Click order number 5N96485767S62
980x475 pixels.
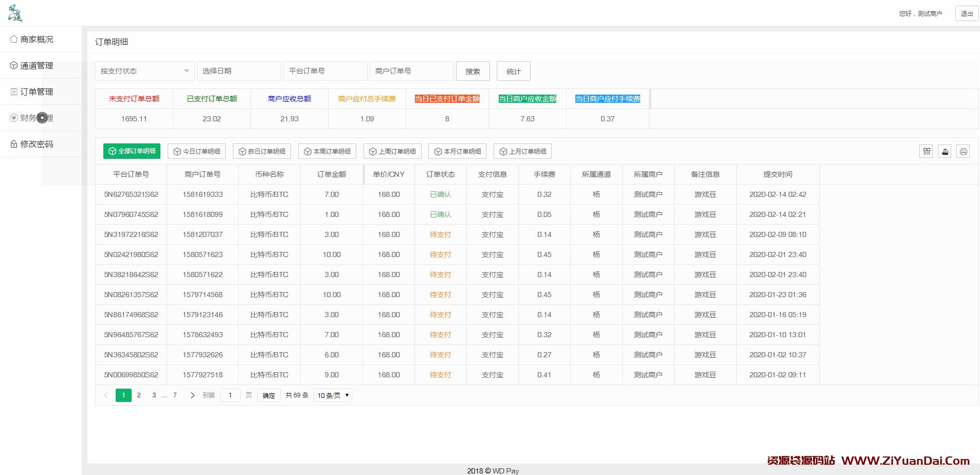131,335
